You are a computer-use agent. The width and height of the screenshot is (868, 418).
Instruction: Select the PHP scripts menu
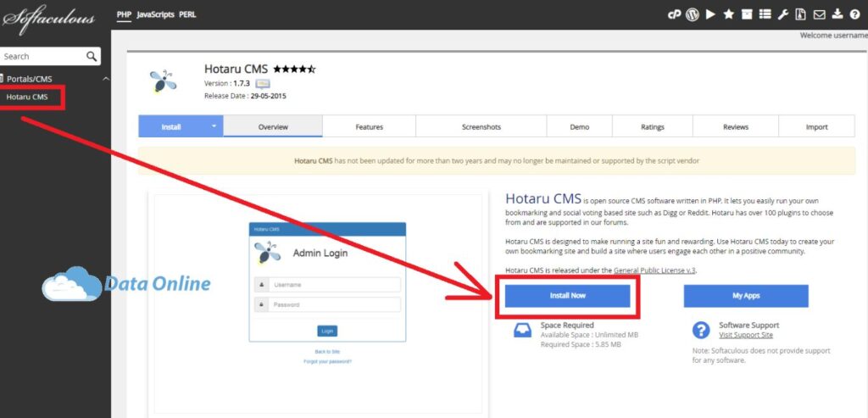124,14
